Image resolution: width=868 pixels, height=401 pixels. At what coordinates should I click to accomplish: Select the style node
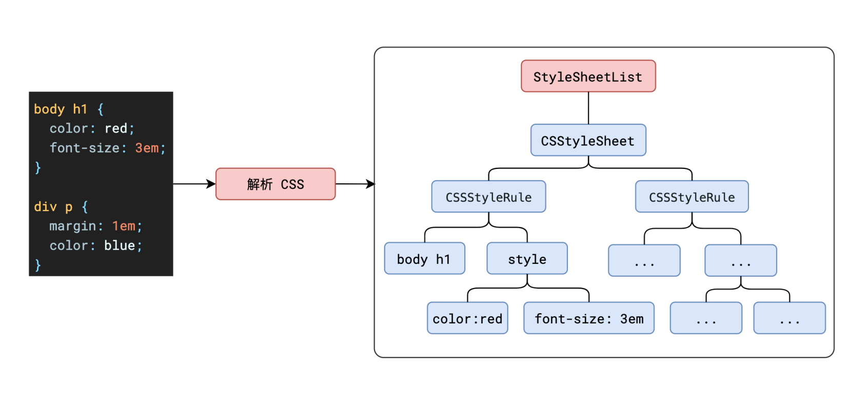527,259
